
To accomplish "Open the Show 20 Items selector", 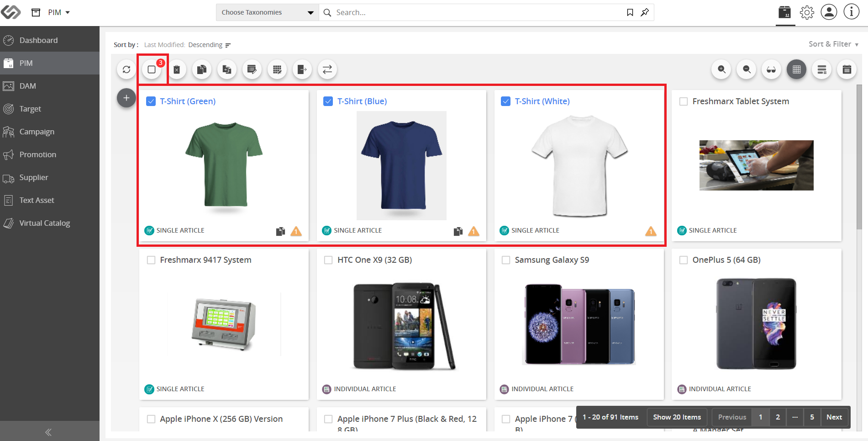I will [x=677, y=417].
